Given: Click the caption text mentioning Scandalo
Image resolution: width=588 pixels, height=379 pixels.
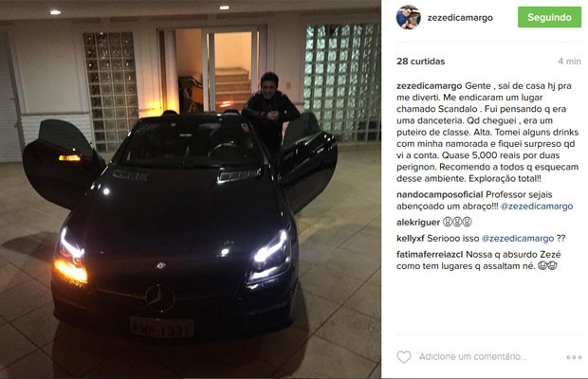Looking at the screenshot, I should pyautogui.click(x=487, y=133).
